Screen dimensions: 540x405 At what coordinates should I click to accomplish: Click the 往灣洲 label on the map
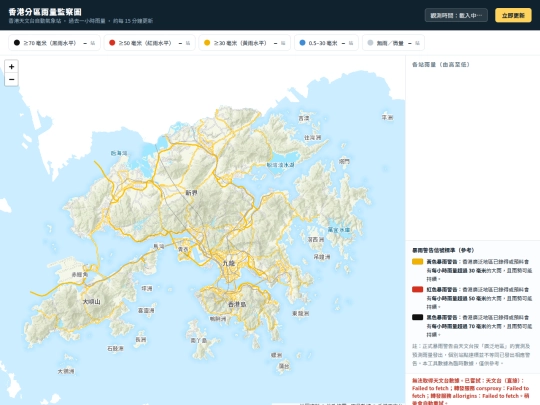tap(312, 137)
